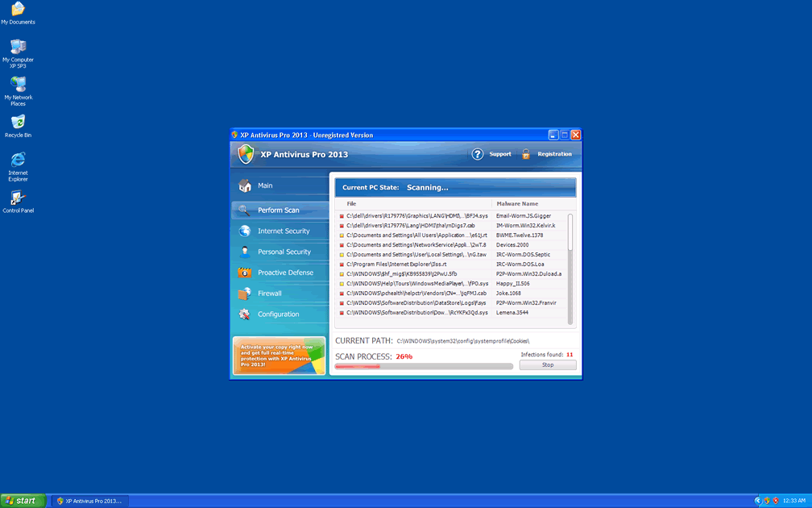Select the My Computer desktop icon
This screenshot has height=508, width=812.
pos(18,47)
